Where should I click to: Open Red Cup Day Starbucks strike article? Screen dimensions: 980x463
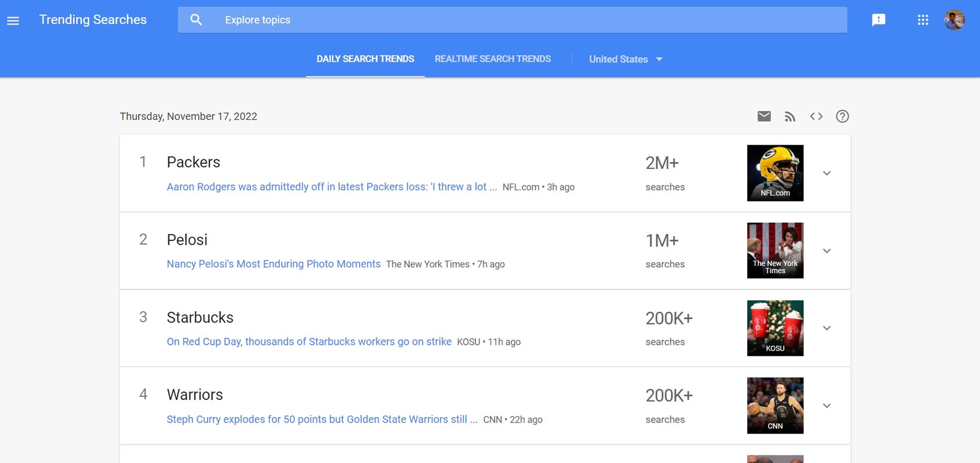point(309,341)
